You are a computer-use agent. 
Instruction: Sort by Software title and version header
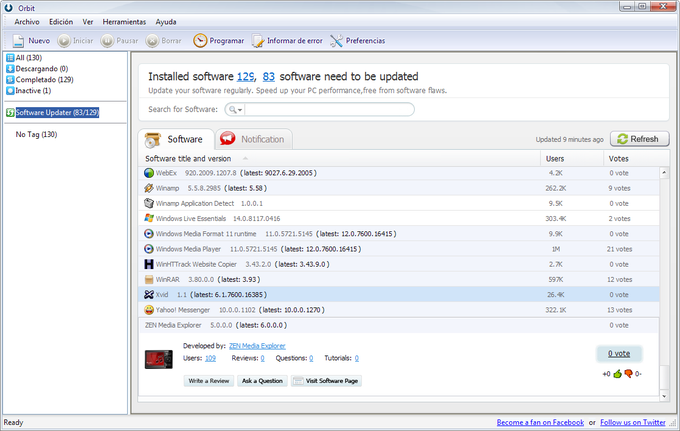188,159
